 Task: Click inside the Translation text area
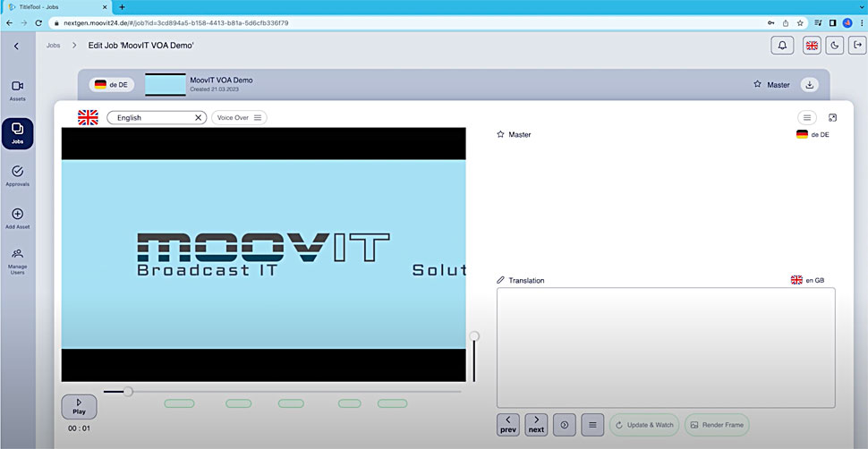pos(666,348)
